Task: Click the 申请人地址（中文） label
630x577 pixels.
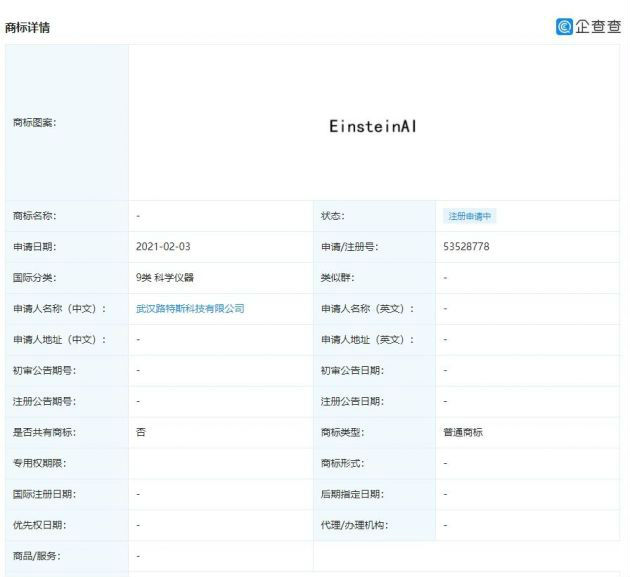Action: [x=59, y=340]
